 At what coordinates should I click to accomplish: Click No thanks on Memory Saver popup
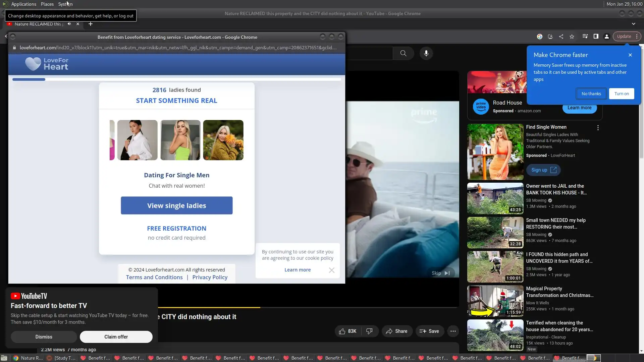click(591, 94)
